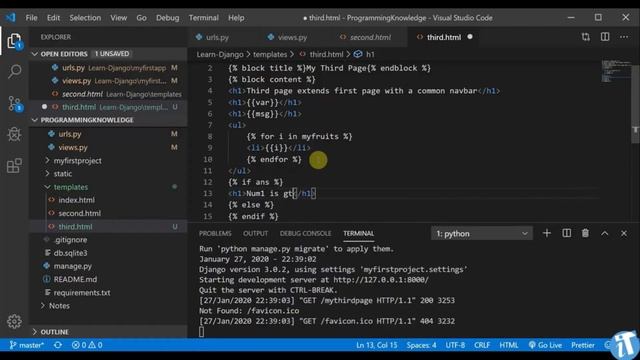The height and width of the screenshot is (360, 640).
Task: Open the Terminal menu
Action: click(x=203, y=18)
